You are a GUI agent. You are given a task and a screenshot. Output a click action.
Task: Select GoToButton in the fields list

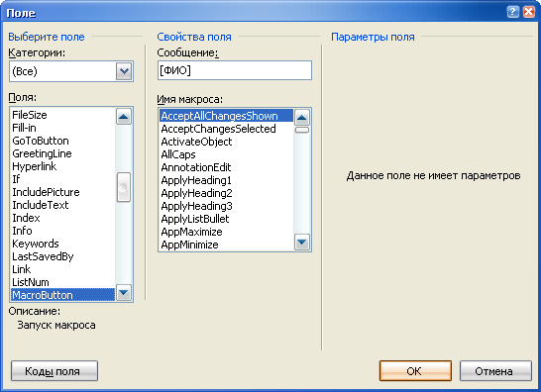[63, 141]
